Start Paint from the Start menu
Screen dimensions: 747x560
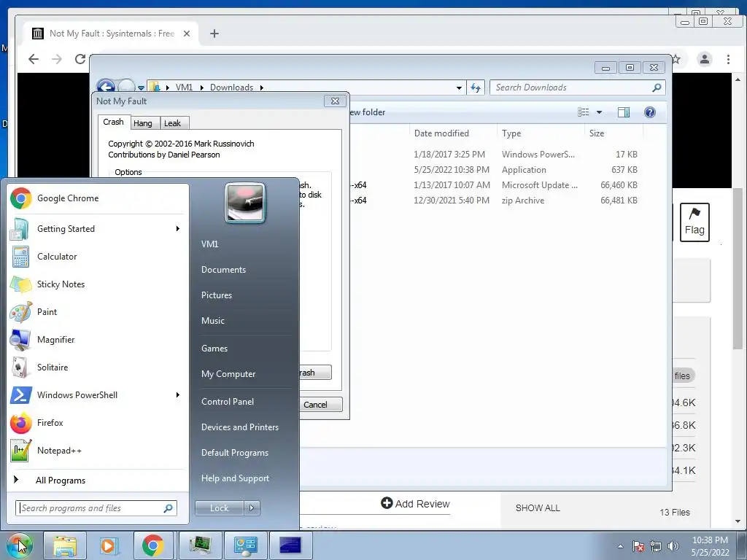(x=97, y=312)
